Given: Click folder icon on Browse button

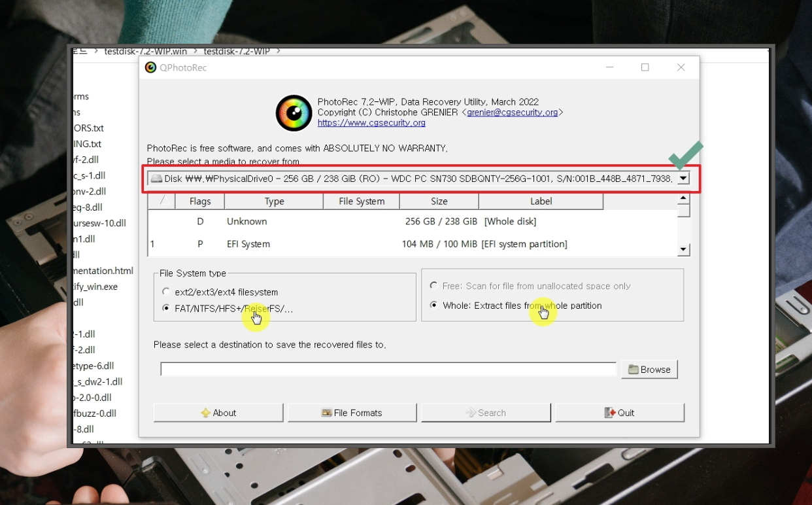Looking at the screenshot, I should click(x=633, y=370).
